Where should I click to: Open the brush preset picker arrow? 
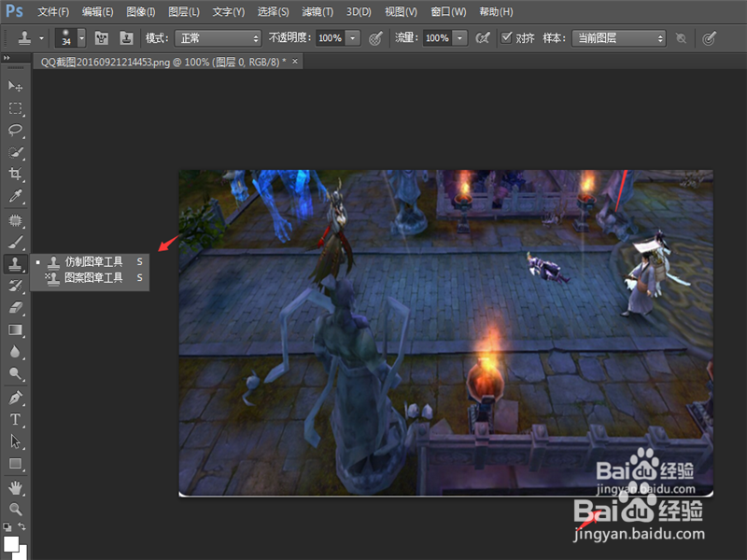tap(82, 38)
